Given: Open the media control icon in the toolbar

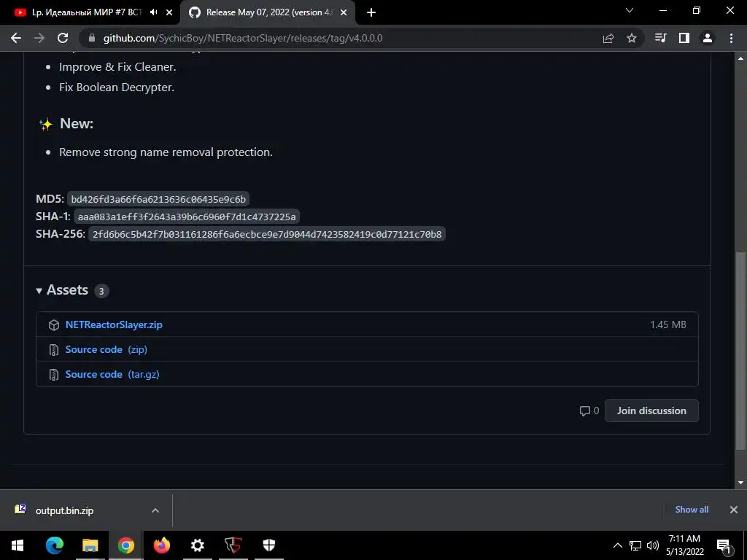Looking at the screenshot, I should pos(660,38).
